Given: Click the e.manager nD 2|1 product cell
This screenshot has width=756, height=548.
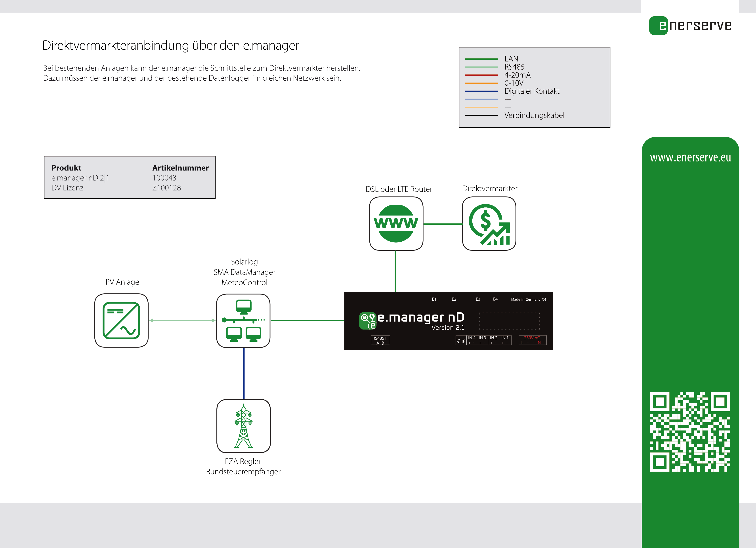Looking at the screenshot, I should tap(80, 178).
